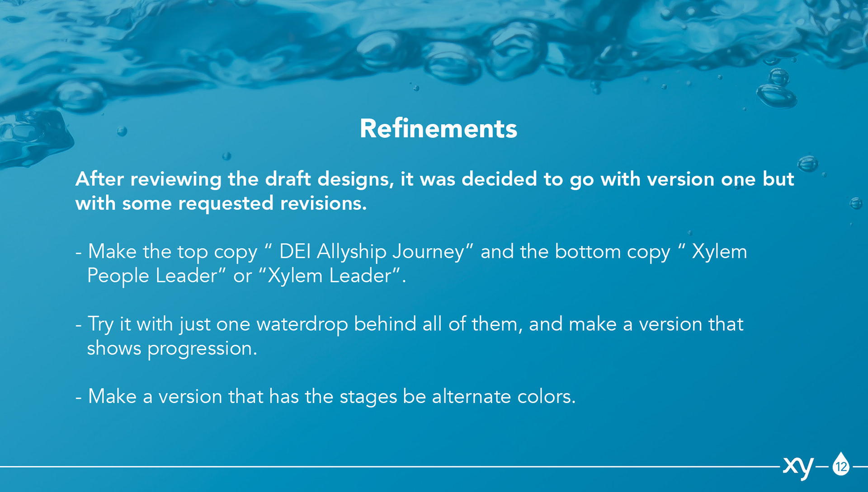Click the small bubble left of the Refinements title
Screen dimensions: 868x492
coord(122,131)
